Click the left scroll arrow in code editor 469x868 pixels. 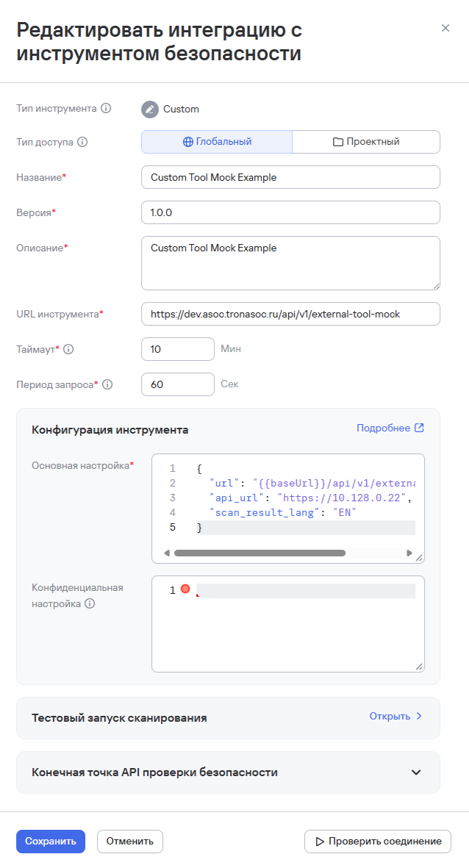coord(167,553)
